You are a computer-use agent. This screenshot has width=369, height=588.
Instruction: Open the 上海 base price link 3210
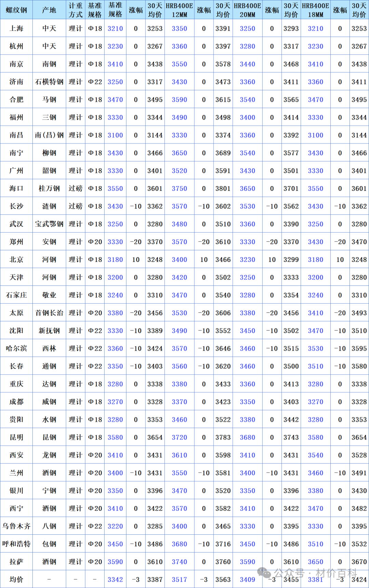click(115, 28)
